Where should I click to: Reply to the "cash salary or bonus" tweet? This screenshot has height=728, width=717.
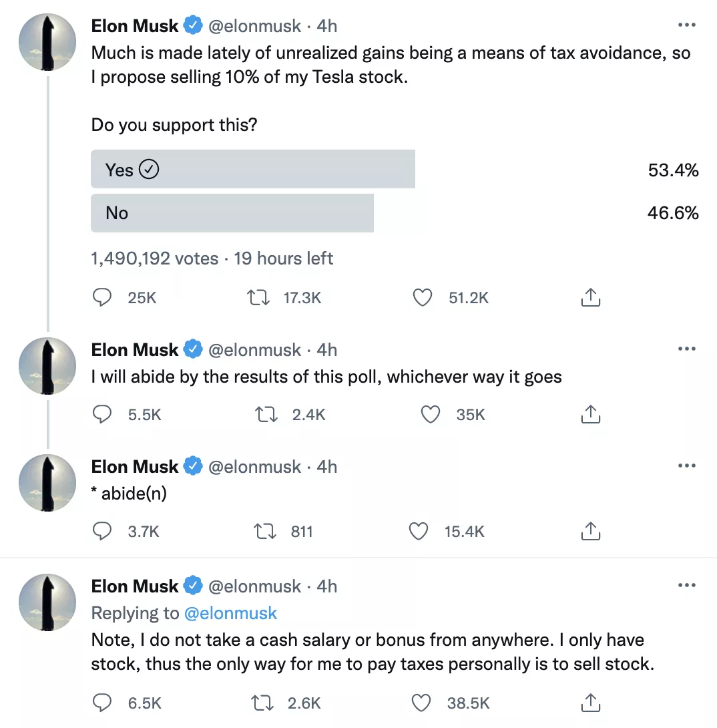(x=101, y=703)
